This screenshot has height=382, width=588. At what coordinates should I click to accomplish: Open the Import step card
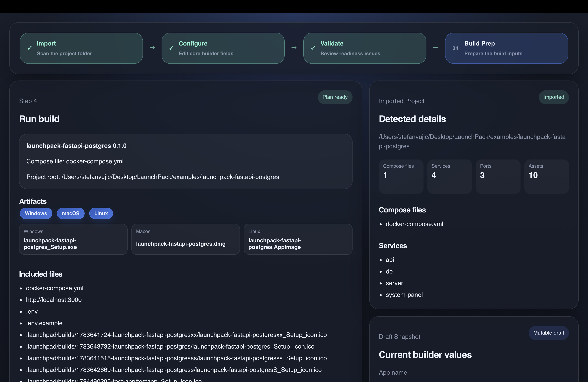click(x=81, y=48)
